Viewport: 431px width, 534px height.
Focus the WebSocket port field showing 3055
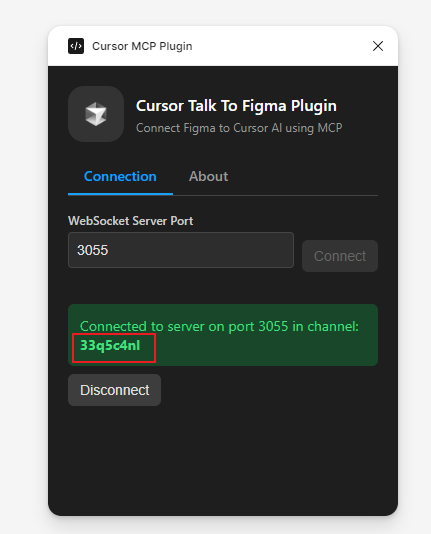tap(181, 250)
